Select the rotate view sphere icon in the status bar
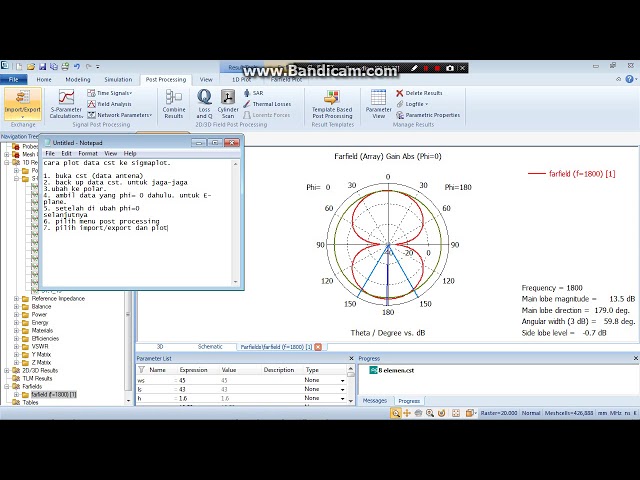The width and height of the screenshot is (640, 480). tap(418, 413)
